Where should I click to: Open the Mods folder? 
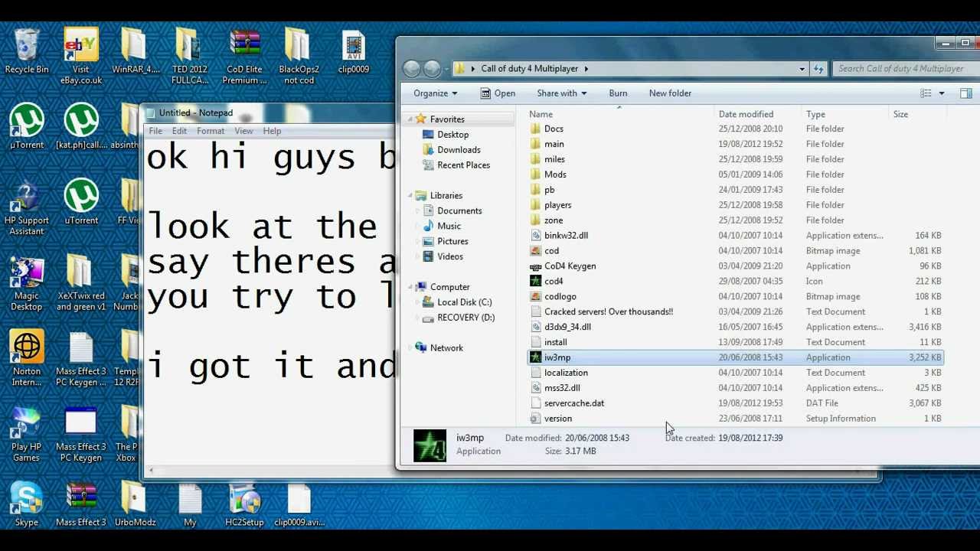[x=555, y=174]
